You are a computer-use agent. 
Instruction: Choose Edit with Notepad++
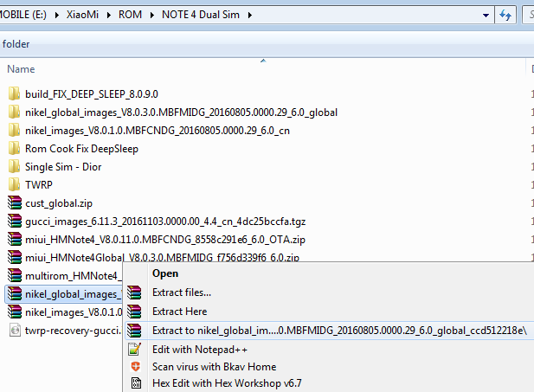point(200,350)
